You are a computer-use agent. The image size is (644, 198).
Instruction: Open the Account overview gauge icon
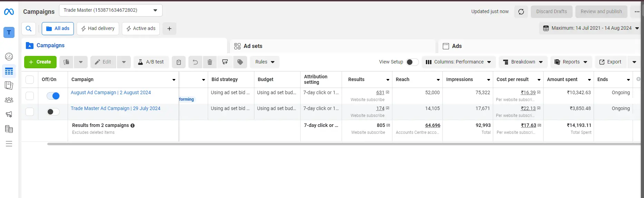click(x=9, y=57)
